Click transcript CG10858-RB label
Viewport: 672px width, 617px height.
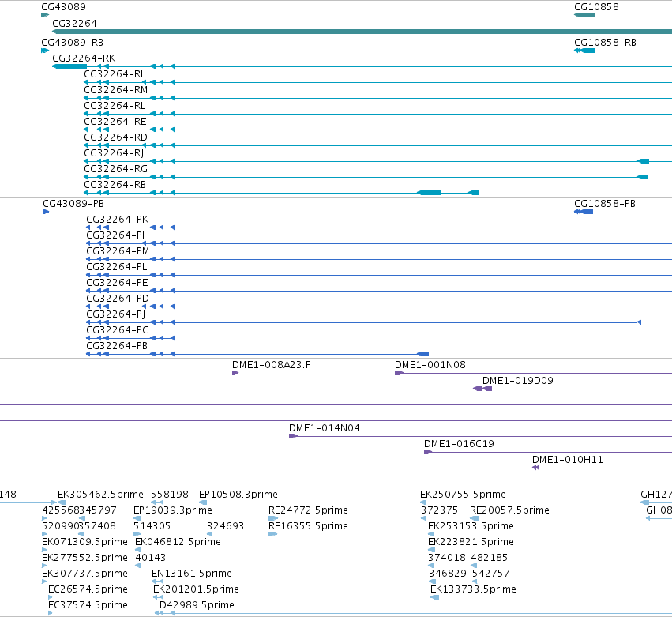pyautogui.click(x=605, y=43)
